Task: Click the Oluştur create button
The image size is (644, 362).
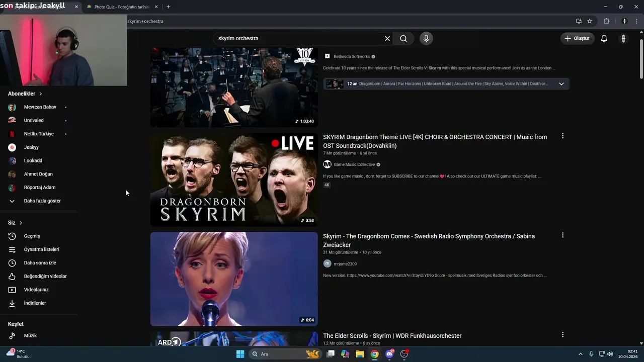Action: [578, 38]
